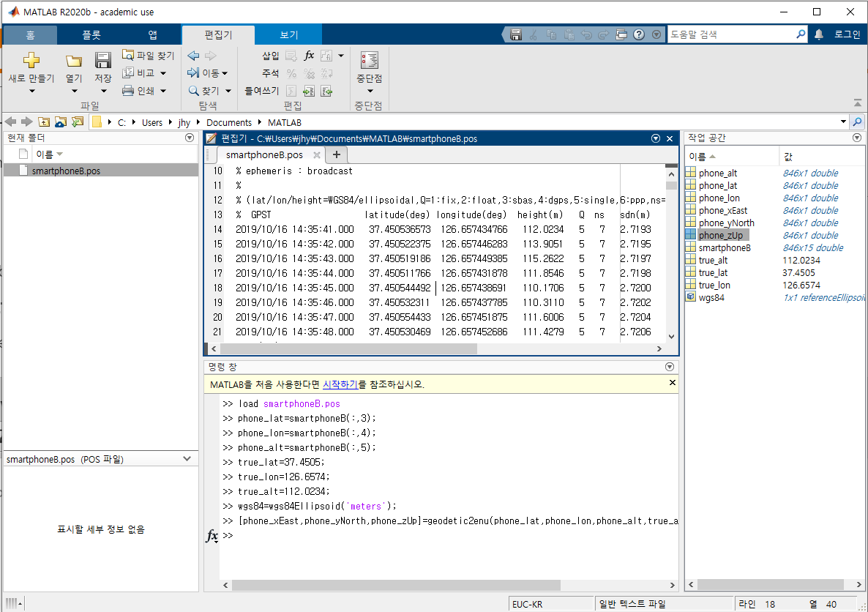This screenshot has width=868, height=612.
Task: Click the command window horizontal scrollbar
Action: click(397, 585)
